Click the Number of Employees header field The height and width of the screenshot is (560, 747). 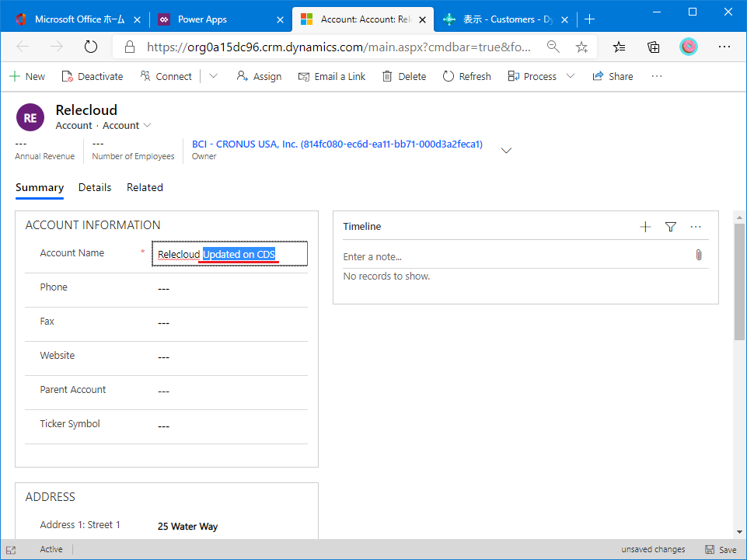click(133, 150)
